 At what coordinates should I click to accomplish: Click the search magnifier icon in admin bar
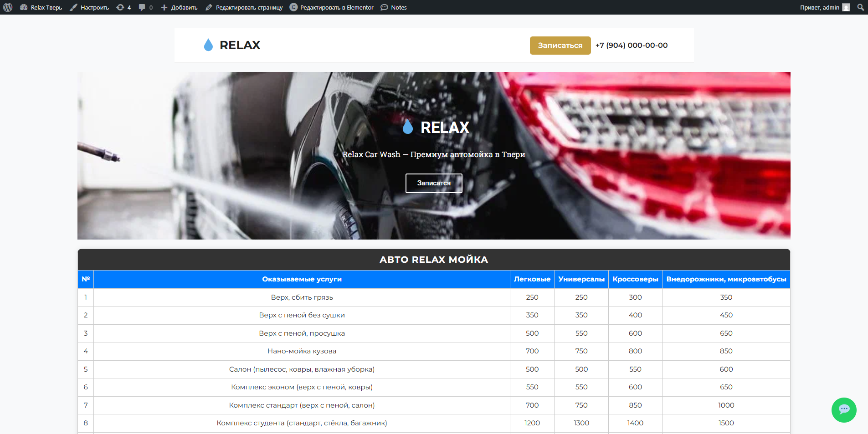tap(860, 7)
